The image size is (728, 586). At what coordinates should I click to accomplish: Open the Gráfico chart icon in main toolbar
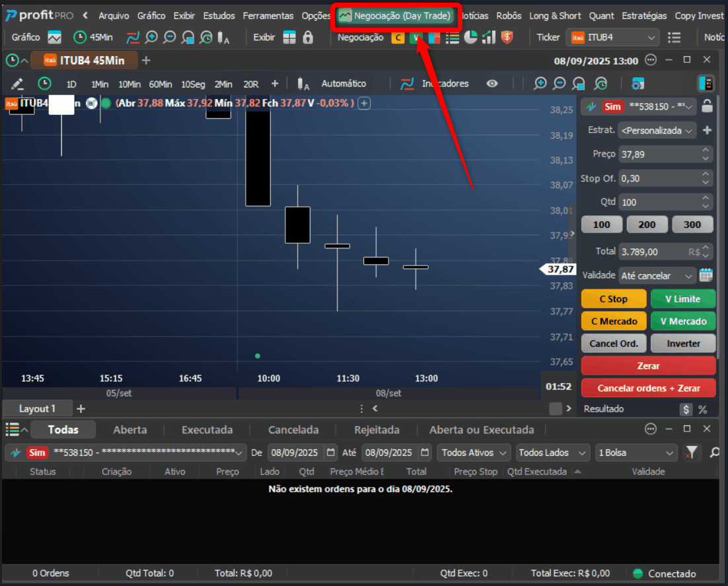(x=54, y=37)
